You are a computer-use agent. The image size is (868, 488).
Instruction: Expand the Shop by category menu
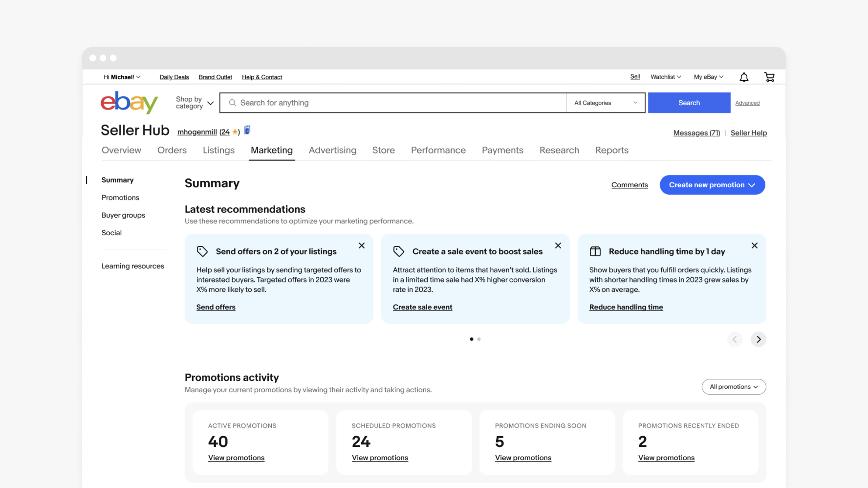click(195, 103)
